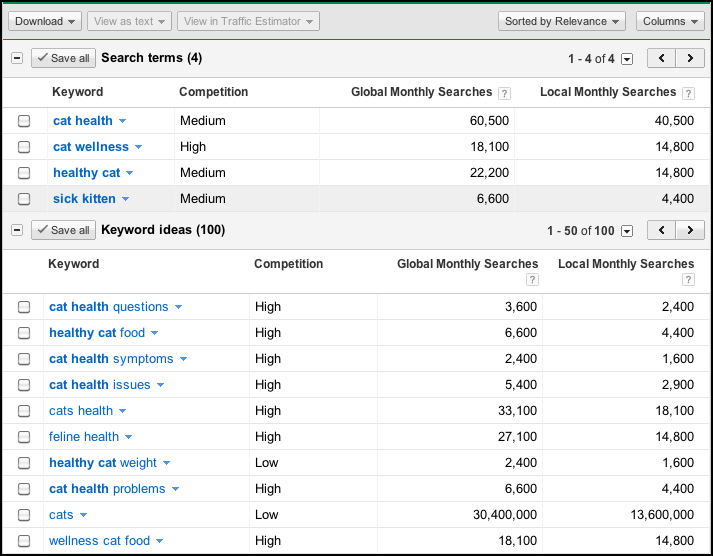Open the 1 - 50 of 100 page dropdown
This screenshot has height=556, width=713.
[x=627, y=231]
